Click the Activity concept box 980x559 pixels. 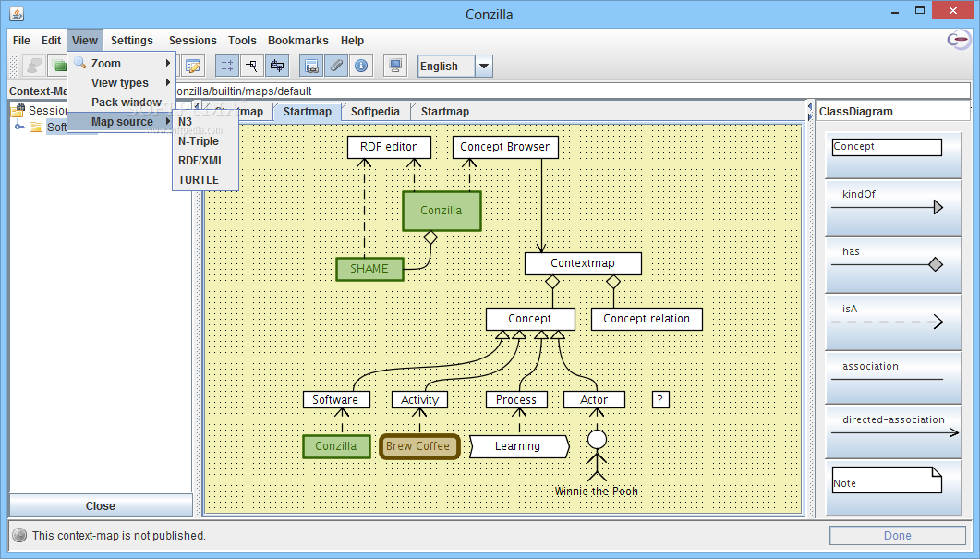(419, 399)
